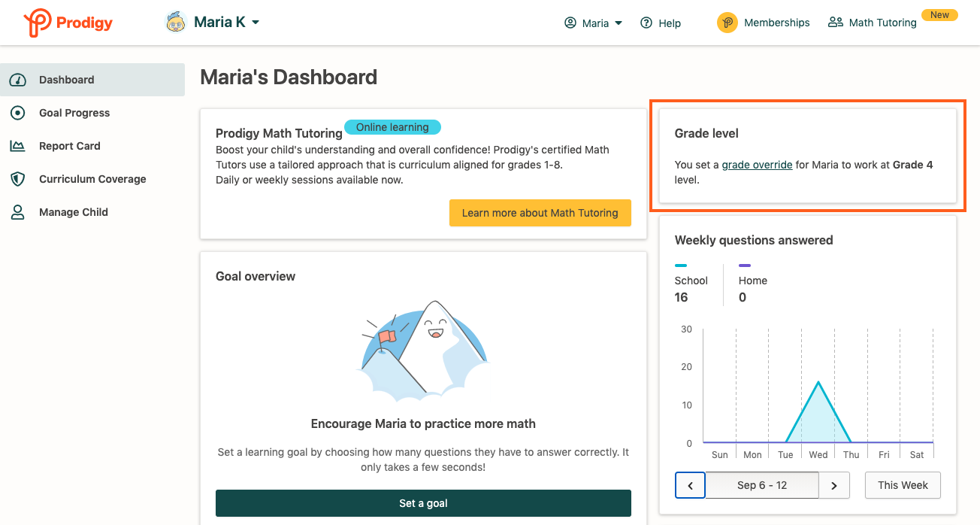This screenshot has height=525, width=980.
Task: Click the Memberships coin icon
Action: click(727, 23)
